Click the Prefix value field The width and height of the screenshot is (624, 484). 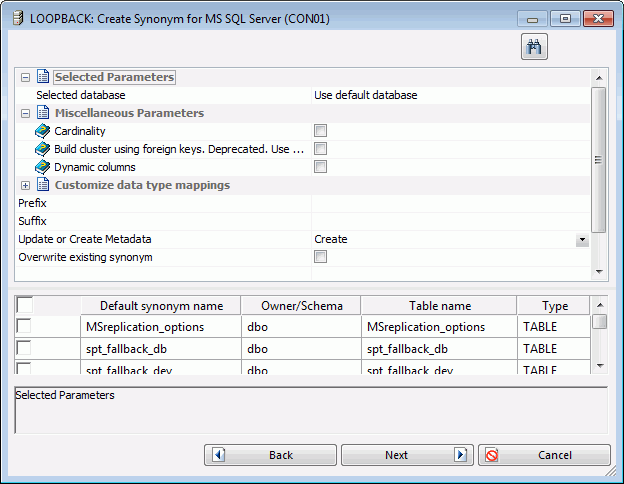450,203
